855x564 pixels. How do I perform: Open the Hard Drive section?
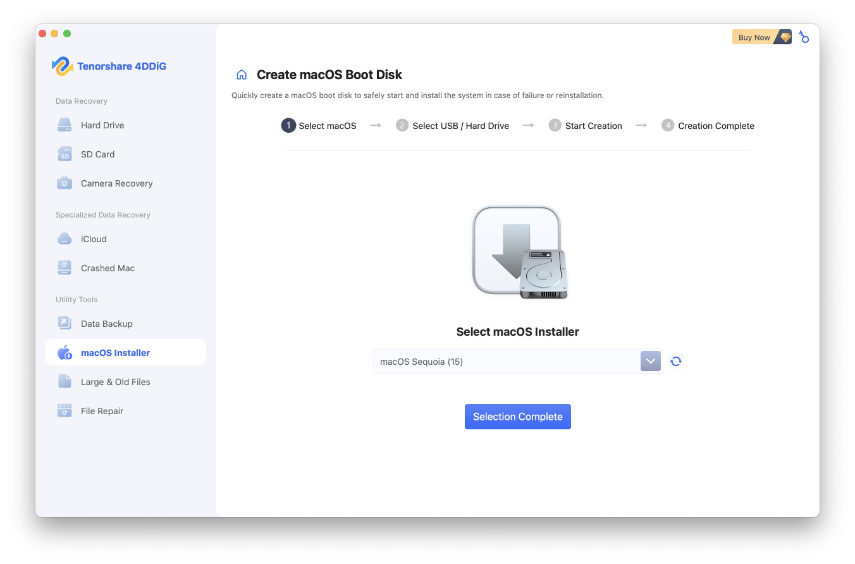(126, 125)
